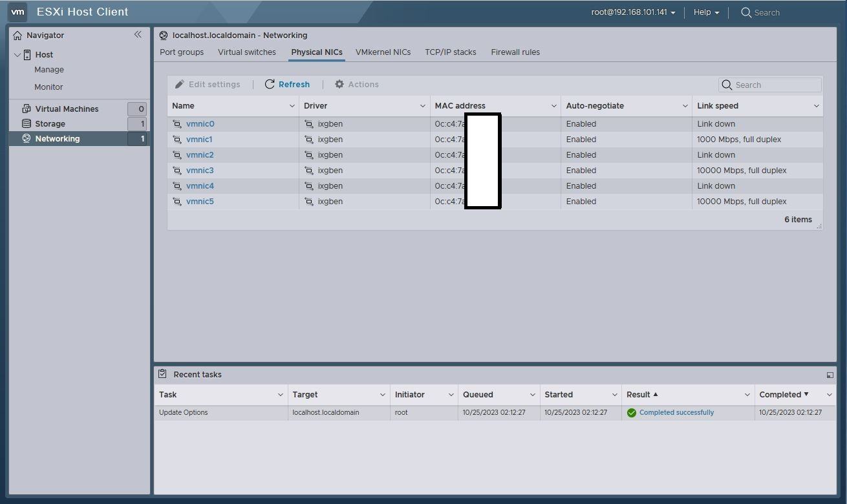847x504 pixels.
Task: Click the Edit settings pencil icon
Action: click(179, 84)
